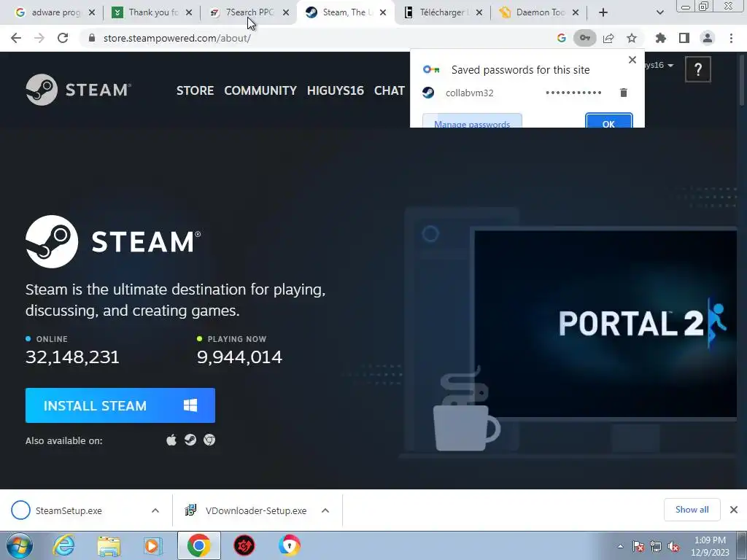This screenshot has height=560, width=747.
Task: Click OK in saved passwords popup
Action: point(609,121)
